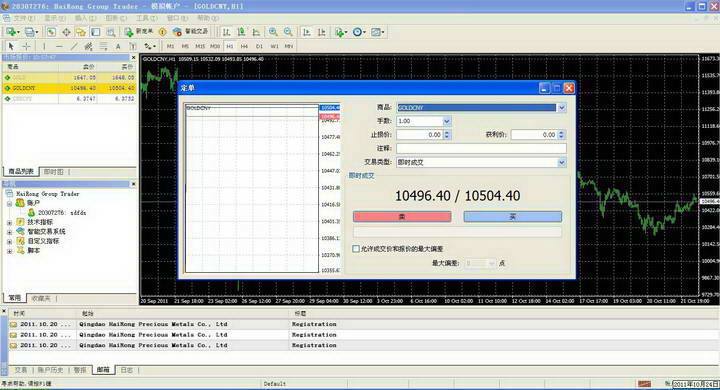
Task: Click the red Sell button
Action: pyautogui.click(x=402, y=216)
